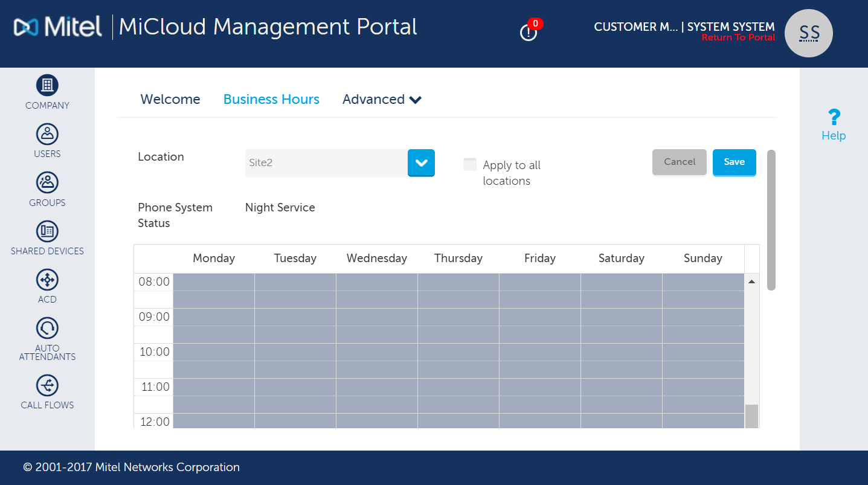Click the Help question mark icon
Image resolution: width=868 pixels, height=485 pixels.
[834, 117]
